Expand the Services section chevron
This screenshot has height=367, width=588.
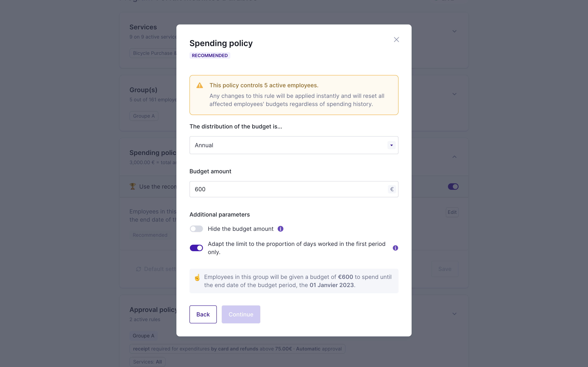point(454,31)
